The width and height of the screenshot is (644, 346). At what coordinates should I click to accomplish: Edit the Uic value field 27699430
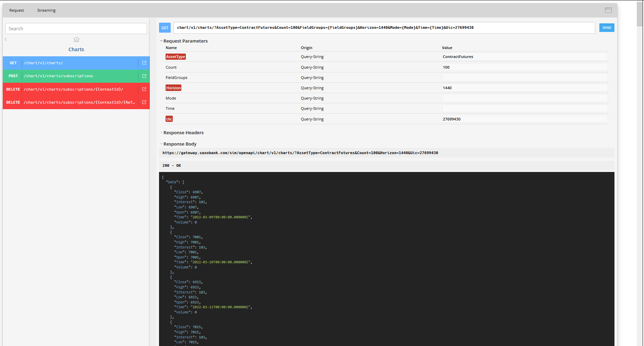tap(525, 119)
